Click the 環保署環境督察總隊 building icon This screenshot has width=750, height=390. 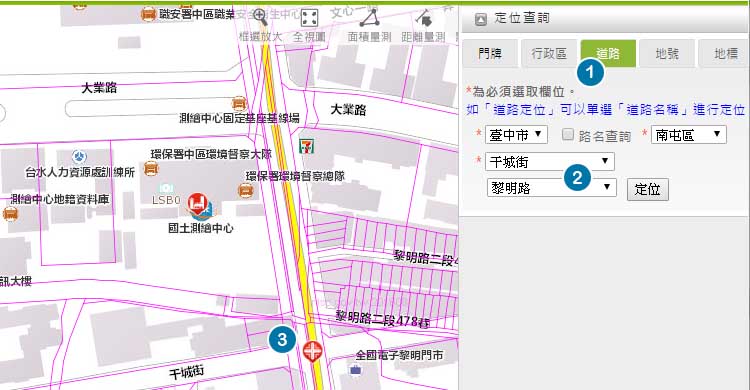(245, 191)
